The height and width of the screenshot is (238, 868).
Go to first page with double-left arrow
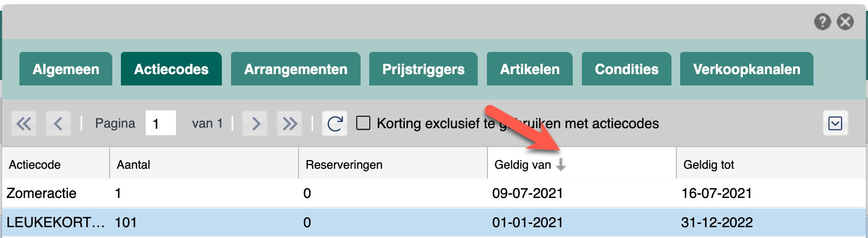tap(24, 123)
